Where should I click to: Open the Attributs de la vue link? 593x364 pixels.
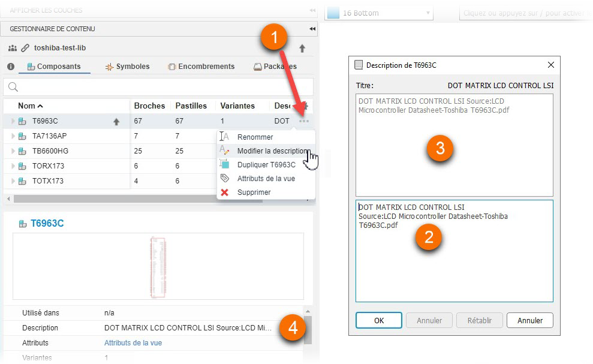[133, 343]
